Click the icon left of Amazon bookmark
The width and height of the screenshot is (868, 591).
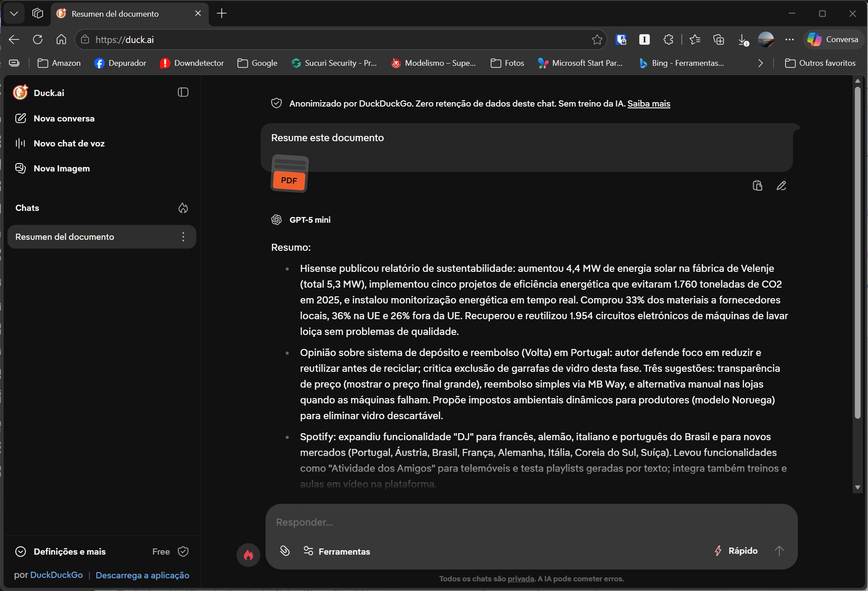tap(14, 63)
